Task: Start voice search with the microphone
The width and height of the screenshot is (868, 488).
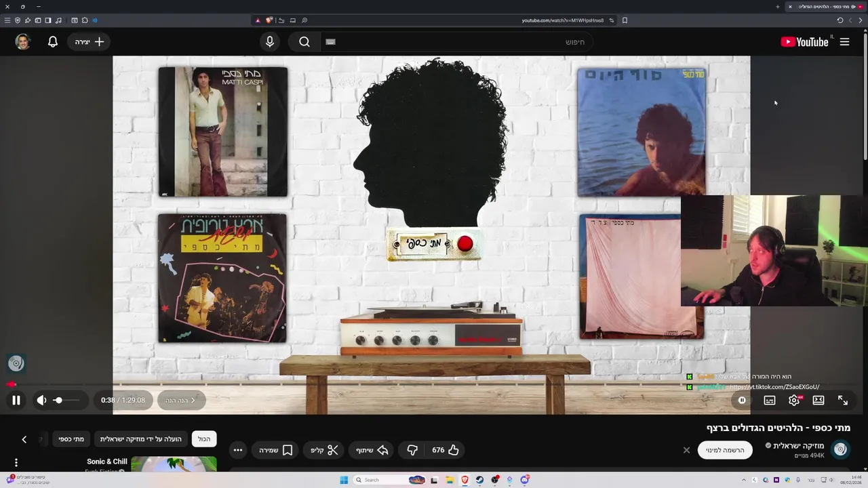Action: click(270, 42)
